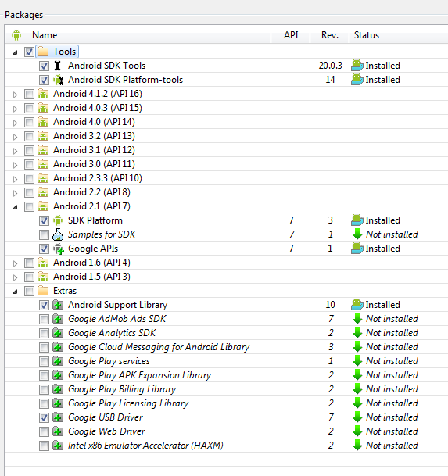Check the Google Play services checkbox
Image resolution: width=448 pixels, height=476 pixels.
44,361
